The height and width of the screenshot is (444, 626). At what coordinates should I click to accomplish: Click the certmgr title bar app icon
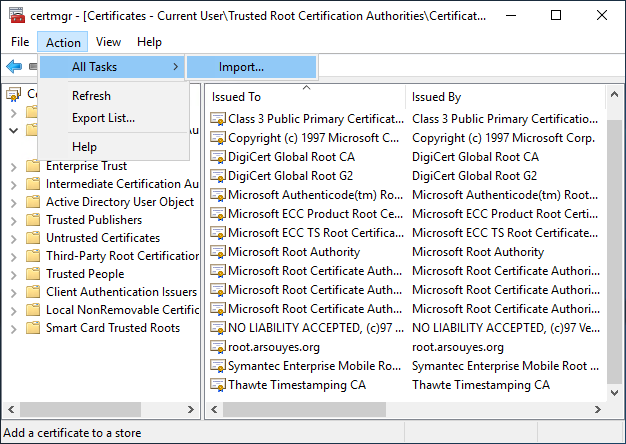[17, 16]
